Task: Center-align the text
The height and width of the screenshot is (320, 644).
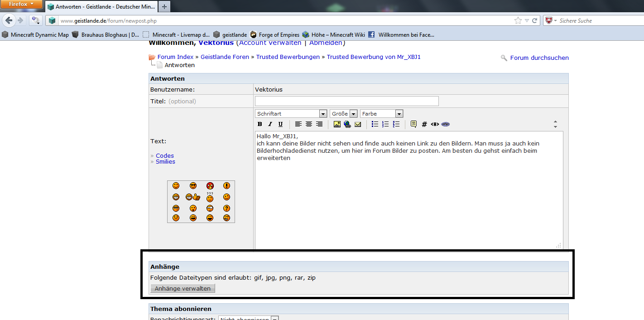Action: click(x=309, y=124)
